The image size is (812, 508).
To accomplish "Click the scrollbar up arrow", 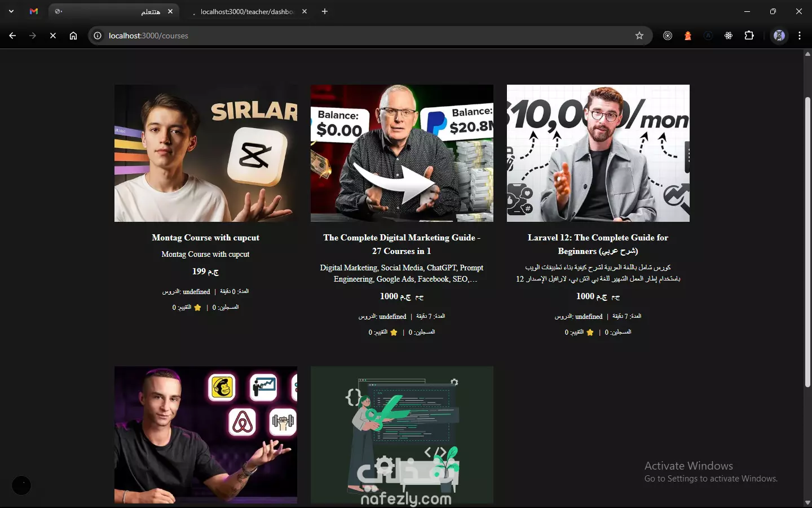I will click(x=807, y=54).
